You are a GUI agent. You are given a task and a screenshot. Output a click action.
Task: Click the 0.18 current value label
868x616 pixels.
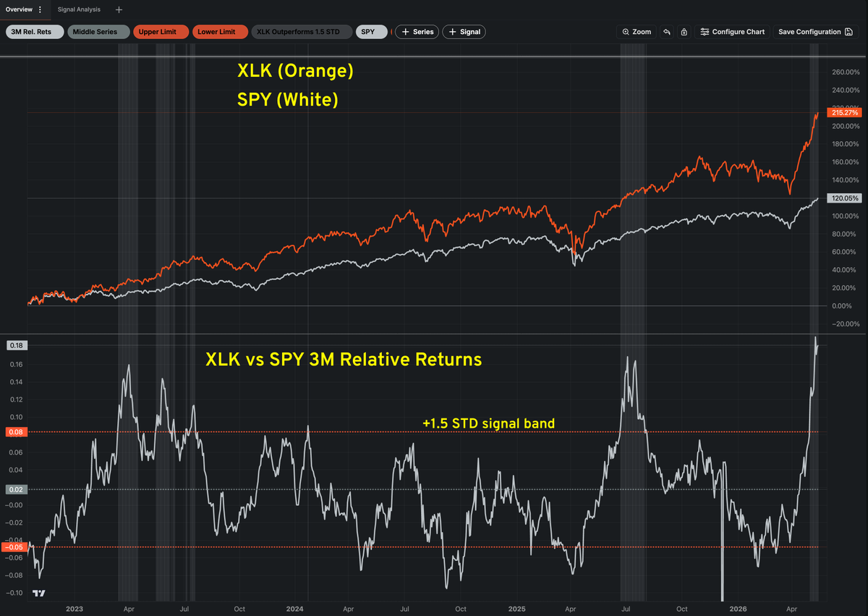click(17, 345)
